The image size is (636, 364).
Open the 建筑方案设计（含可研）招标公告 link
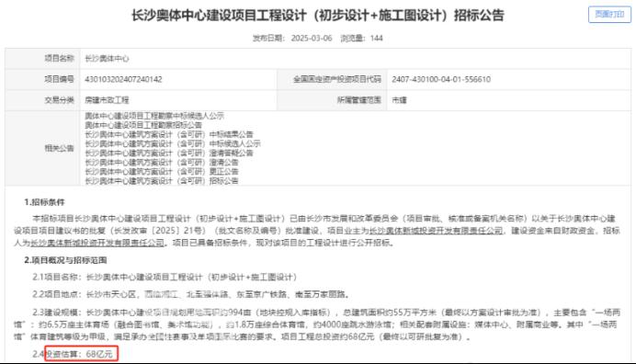[x=162, y=181]
